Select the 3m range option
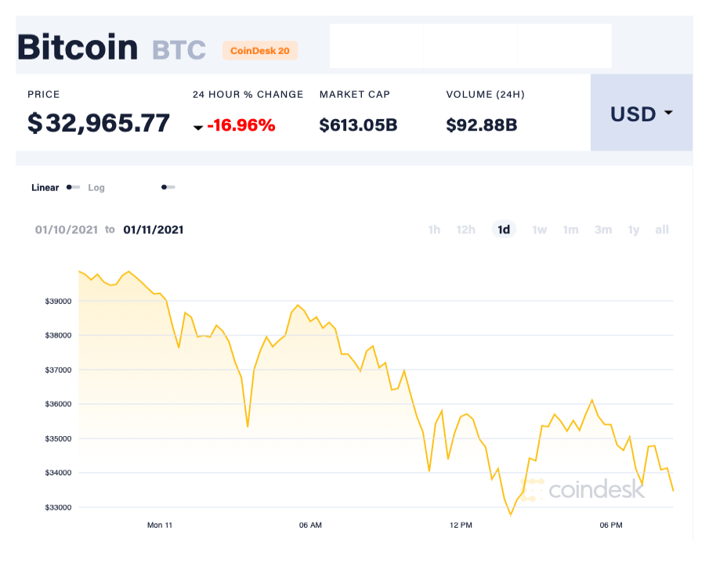The image size is (709, 588). pyautogui.click(x=603, y=229)
